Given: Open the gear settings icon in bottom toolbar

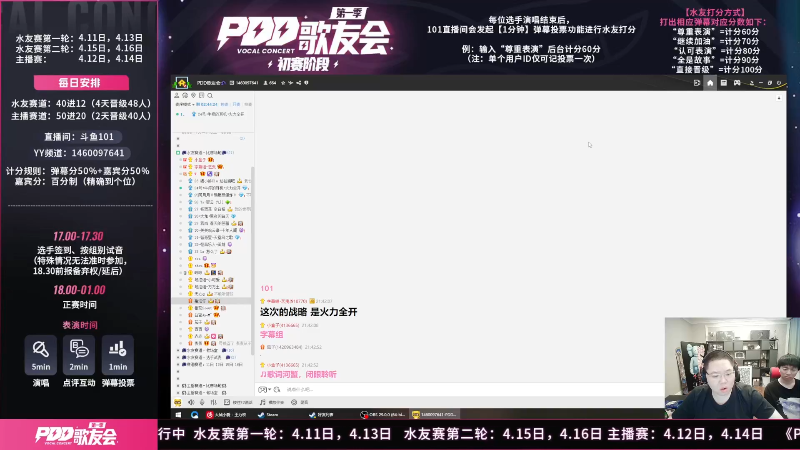Looking at the screenshot, I should [294, 403].
